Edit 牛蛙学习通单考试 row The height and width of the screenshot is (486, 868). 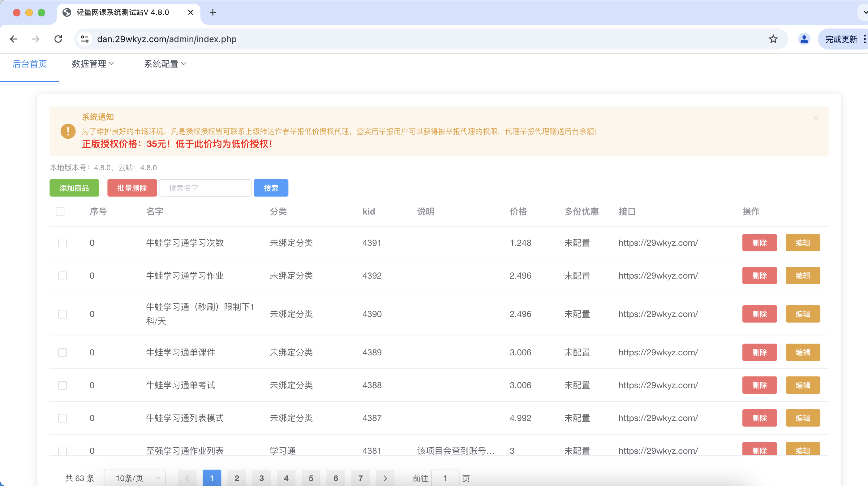[x=803, y=385]
